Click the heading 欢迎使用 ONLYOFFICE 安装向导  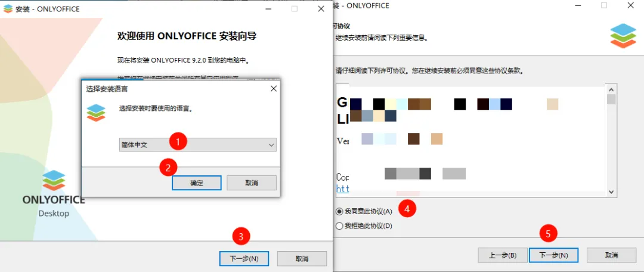[187, 36]
